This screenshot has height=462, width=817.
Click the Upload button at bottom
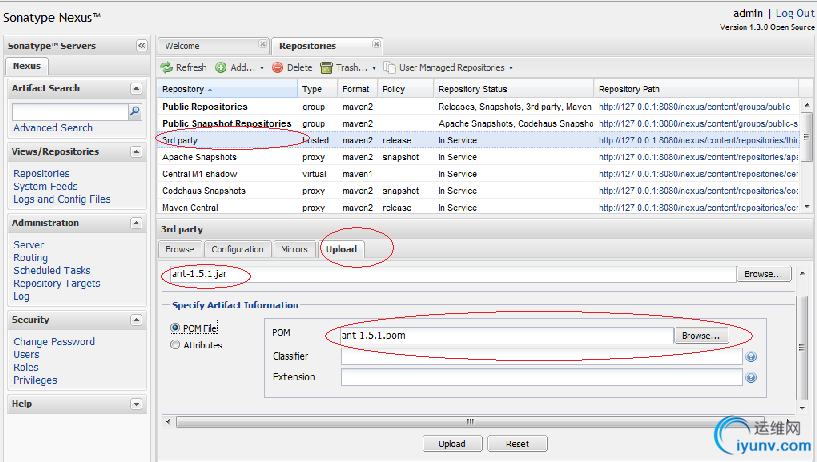pos(452,444)
